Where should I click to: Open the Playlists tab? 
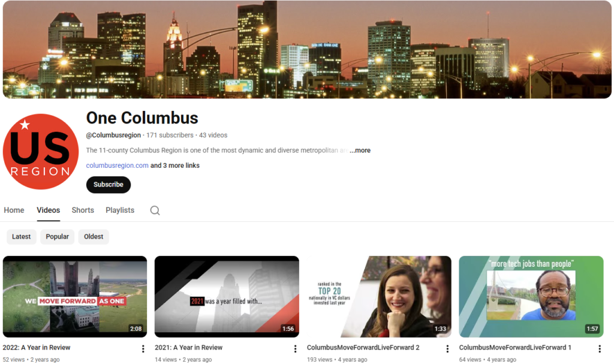[120, 210]
